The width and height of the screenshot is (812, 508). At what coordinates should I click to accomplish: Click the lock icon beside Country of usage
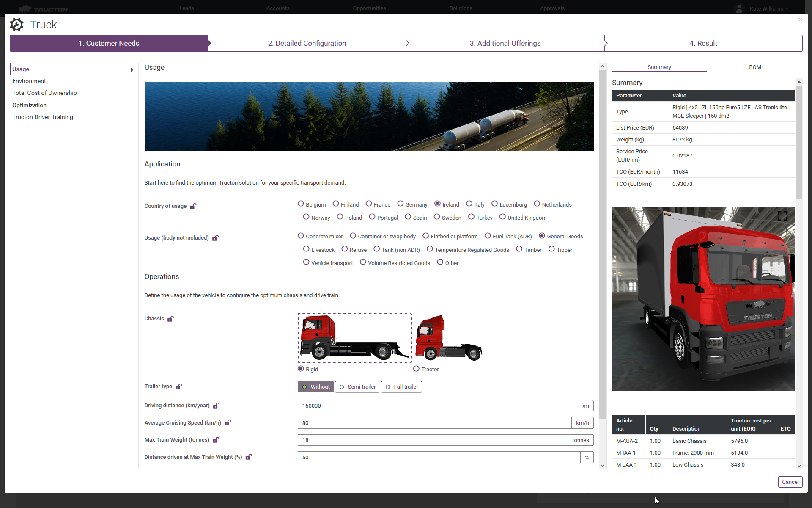coord(193,206)
